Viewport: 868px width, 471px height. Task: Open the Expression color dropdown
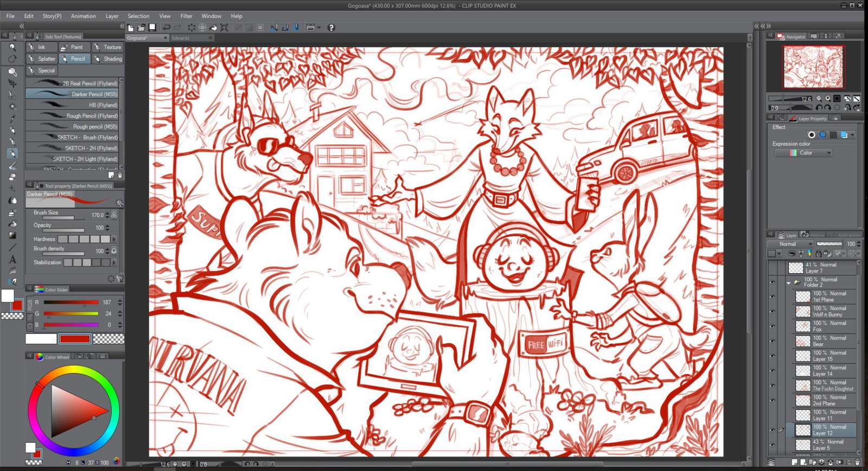coord(803,153)
